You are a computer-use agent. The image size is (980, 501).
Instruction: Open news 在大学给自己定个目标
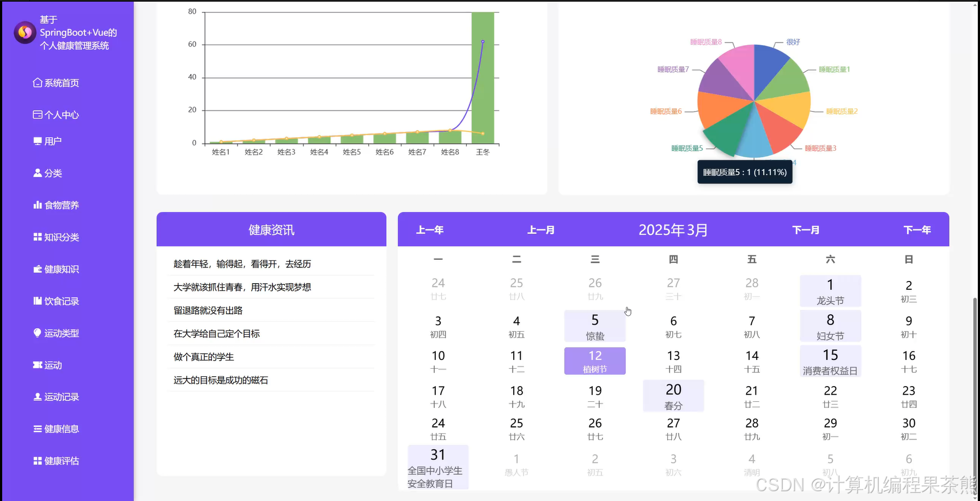click(217, 334)
